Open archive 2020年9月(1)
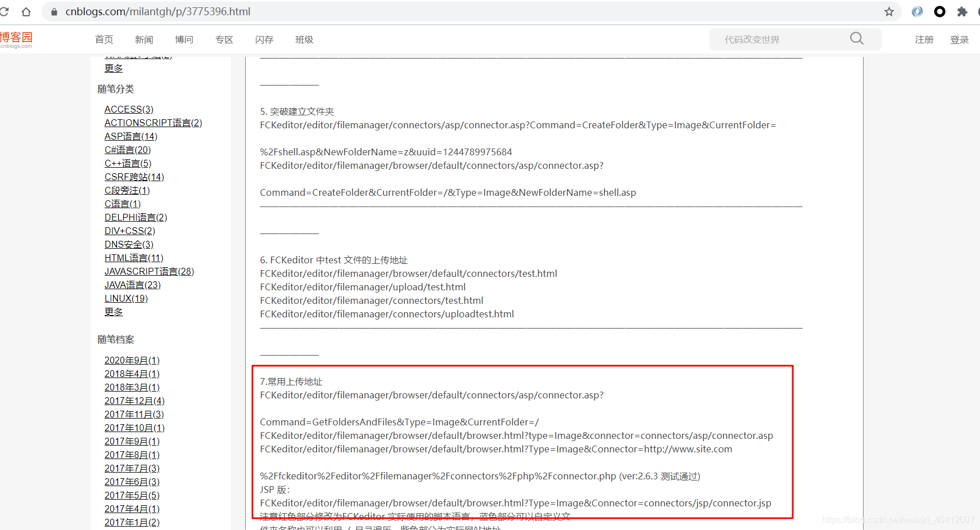 pos(132,360)
